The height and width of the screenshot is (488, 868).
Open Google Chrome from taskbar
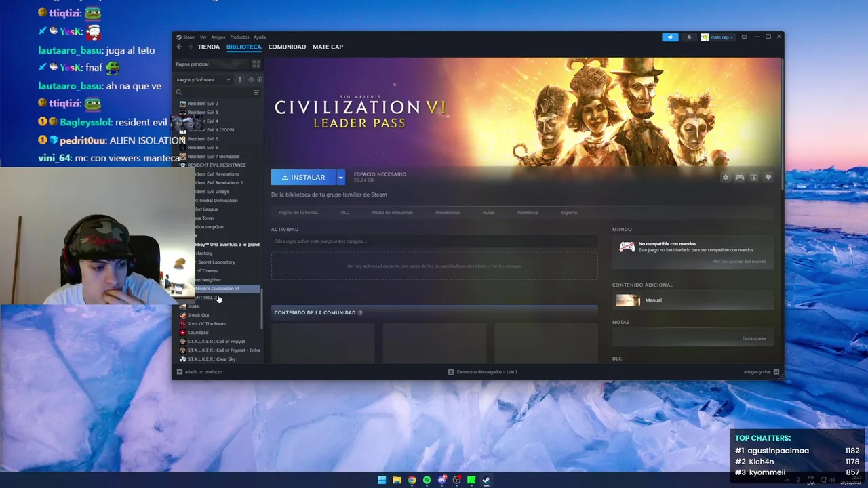pos(412,480)
